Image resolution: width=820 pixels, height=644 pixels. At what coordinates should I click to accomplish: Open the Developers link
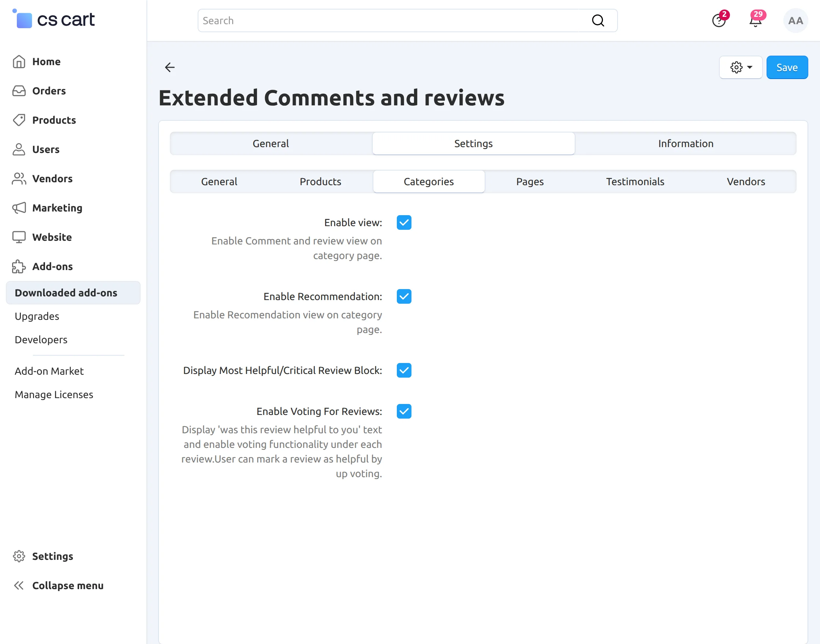(41, 340)
